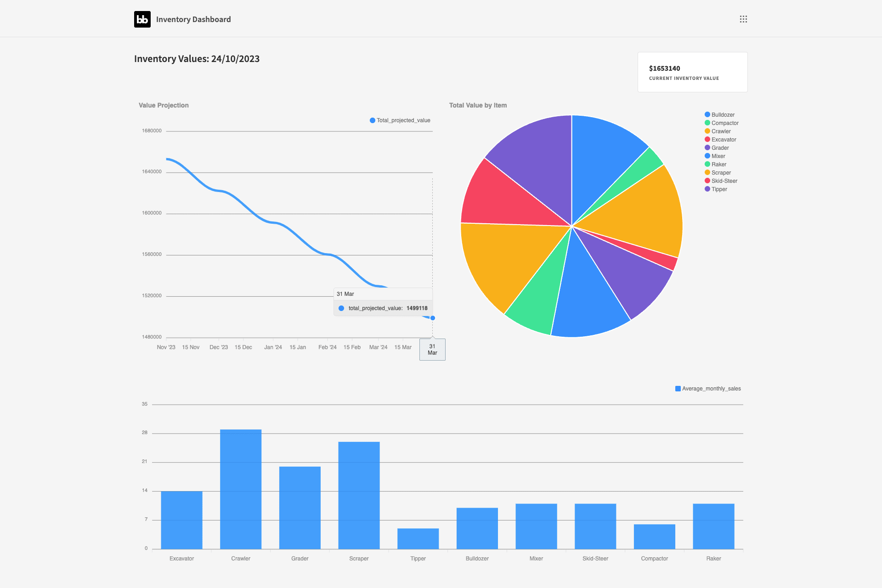882x588 pixels.
Task: Toggle Average_monthly_sales legend entry
Action: [708, 389]
